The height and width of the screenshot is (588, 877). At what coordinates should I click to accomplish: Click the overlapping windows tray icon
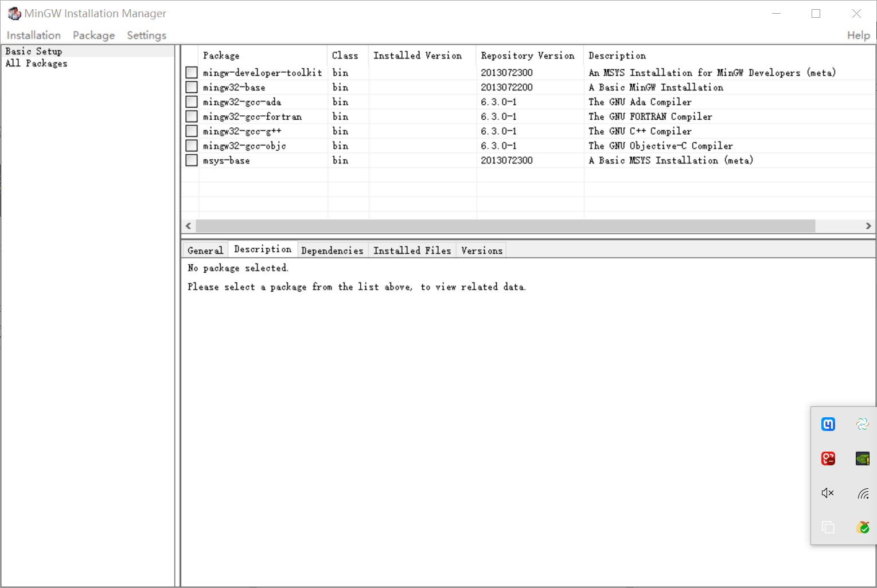tap(828, 527)
